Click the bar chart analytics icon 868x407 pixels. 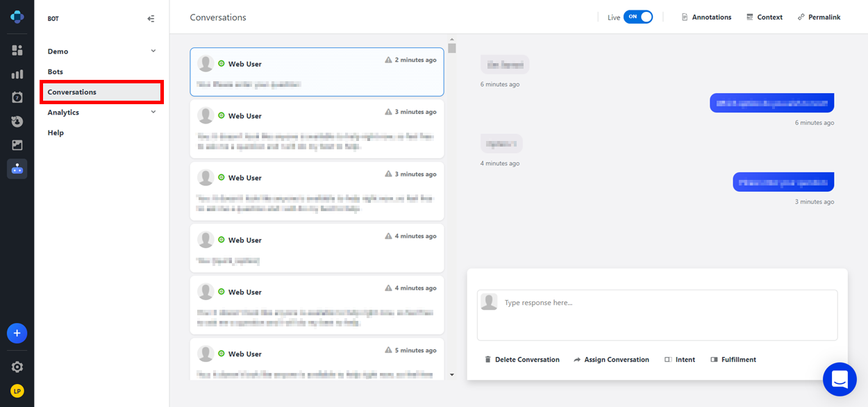pyautogui.click(x=17, y=74)
